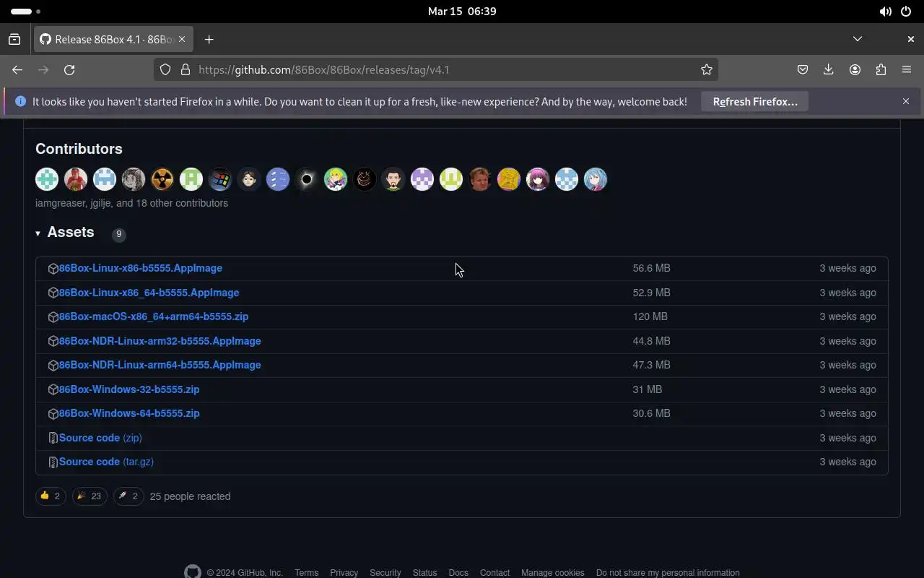Open the Pocket save icon

click(x=803, y=69)
